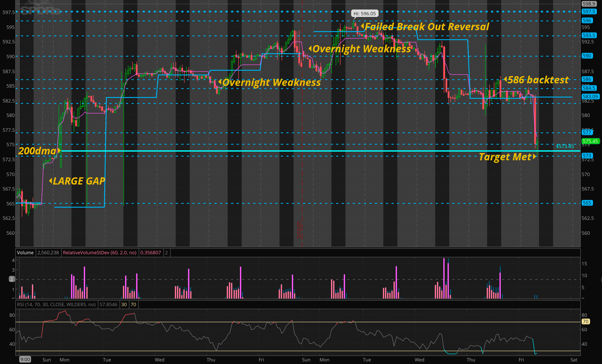The image size is (602, 364).
Task: Open the RSI study settings label
Action: [56, 304]
